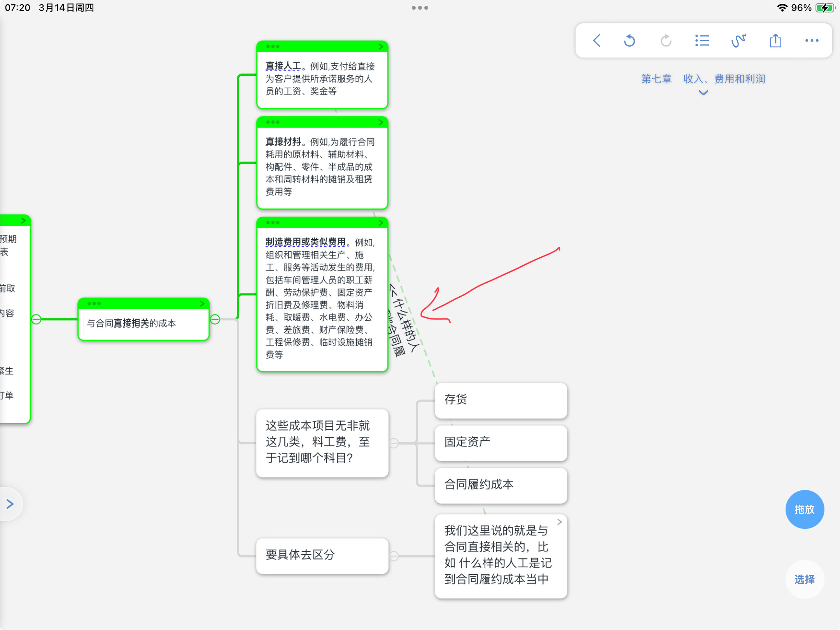Open detail arrow on 制造费用或类似费用 node

pos(380,223)
